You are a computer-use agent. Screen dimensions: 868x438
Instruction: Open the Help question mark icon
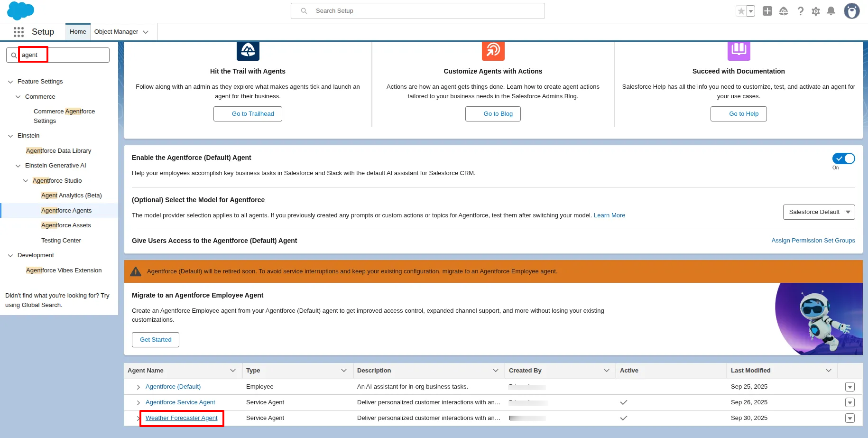tap(801, 11)
